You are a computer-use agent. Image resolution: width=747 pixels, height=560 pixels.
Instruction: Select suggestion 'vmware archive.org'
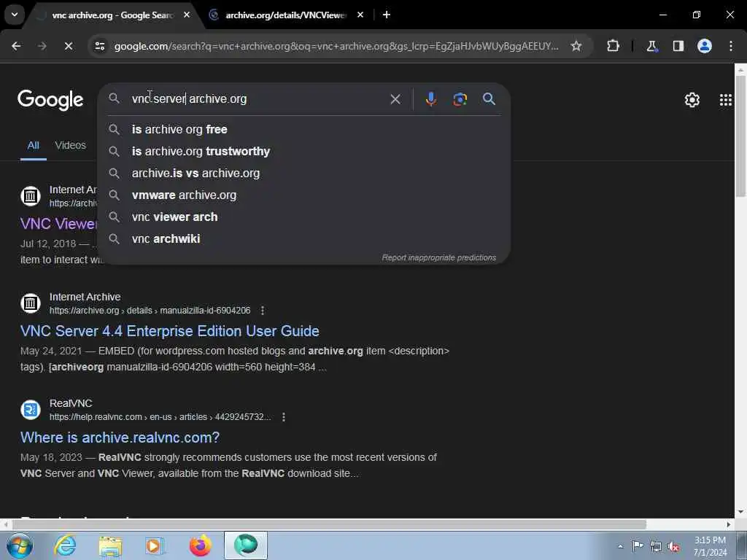pos(304,195)
